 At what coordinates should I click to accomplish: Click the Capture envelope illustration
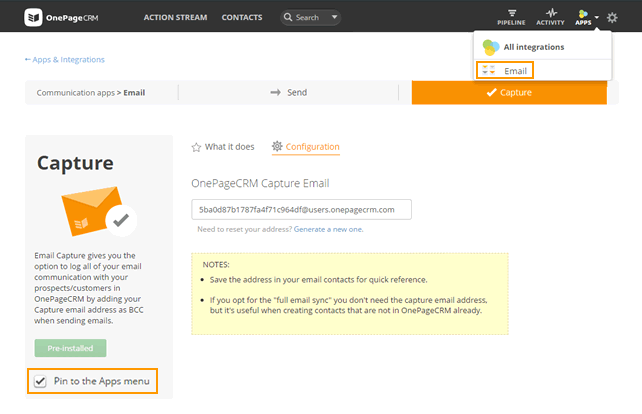pyautogui.click(x=99, y=211)
